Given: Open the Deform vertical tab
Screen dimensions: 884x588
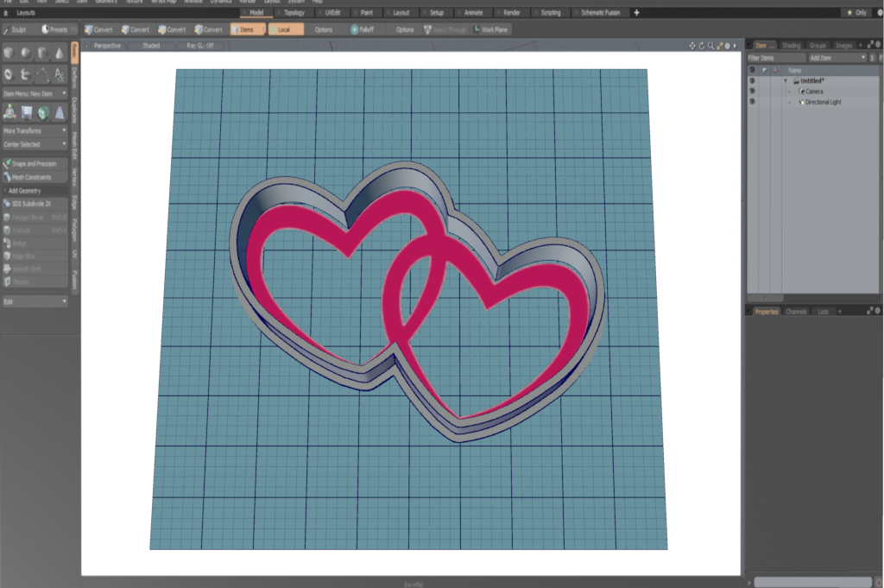Looking at the screenshot, I should (x=74, y=77).
